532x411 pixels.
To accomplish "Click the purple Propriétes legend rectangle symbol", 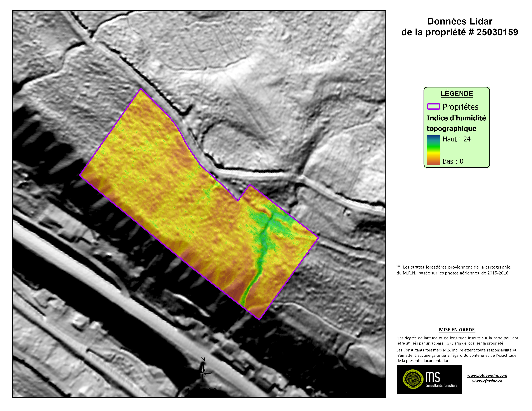I will click(433, 107).
